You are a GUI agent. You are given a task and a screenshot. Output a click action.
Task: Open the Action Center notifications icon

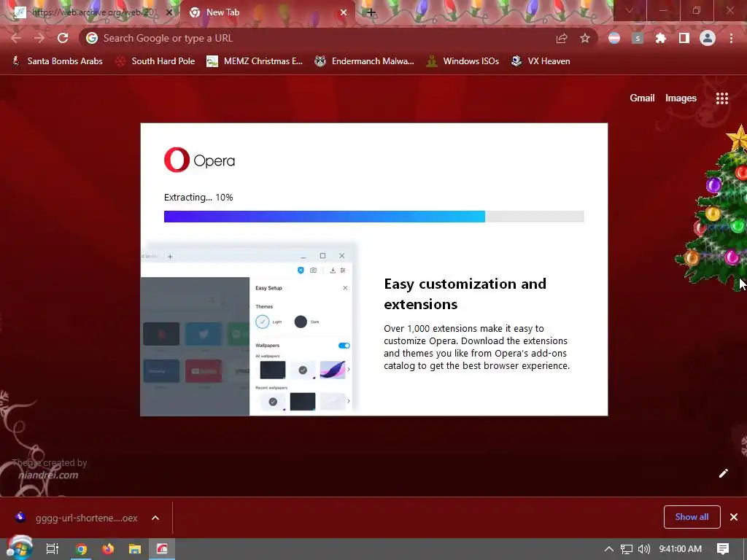pyautogui.click(x=723, y=549)
